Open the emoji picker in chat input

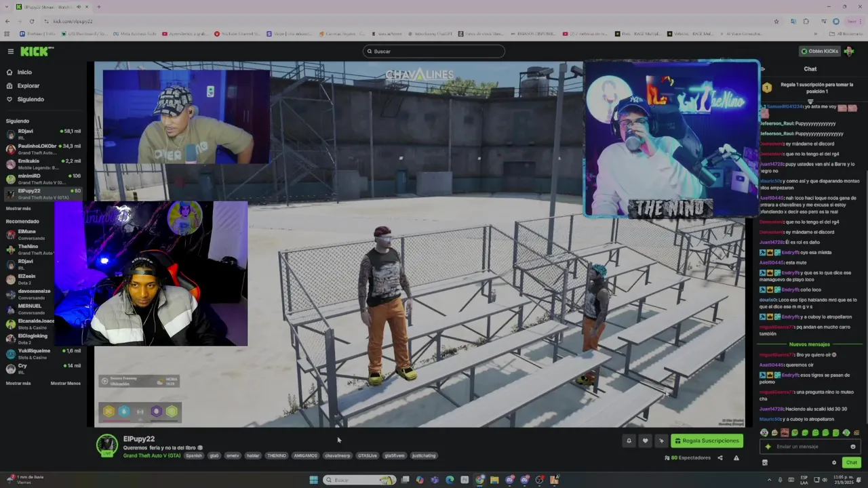click(x=853, y=447)
